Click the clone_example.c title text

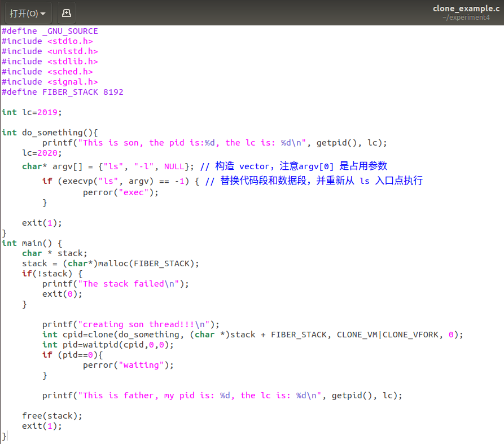point(466,8)
